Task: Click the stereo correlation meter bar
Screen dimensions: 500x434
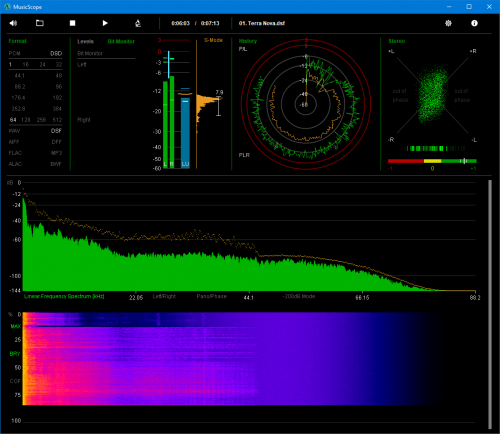Action: tap(432, 161)
